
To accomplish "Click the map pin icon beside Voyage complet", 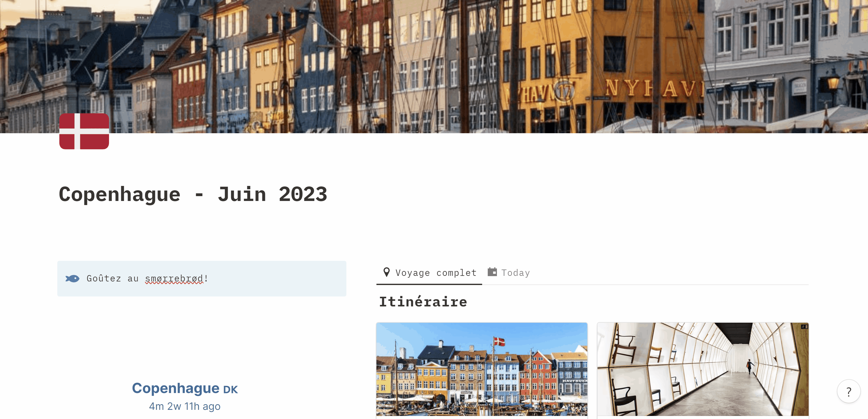I will coord(386,272).
